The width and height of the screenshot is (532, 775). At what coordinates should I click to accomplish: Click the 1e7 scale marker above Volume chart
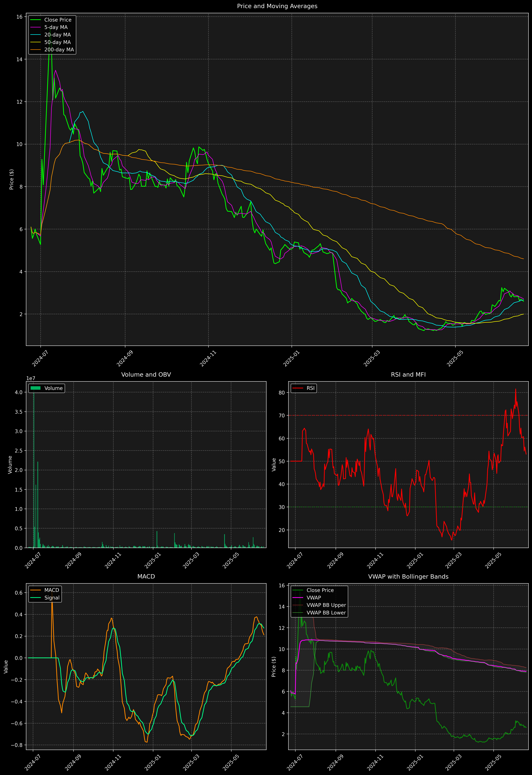click(31, 379)
